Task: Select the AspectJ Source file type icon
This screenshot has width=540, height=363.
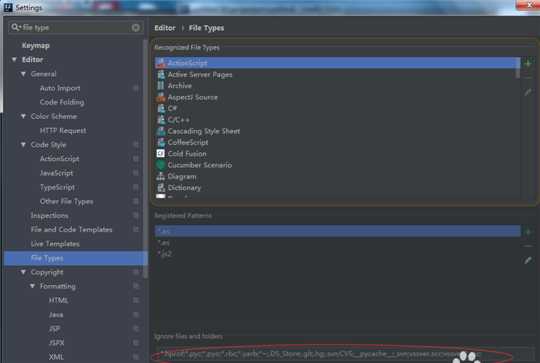Action: pos(161,97)
